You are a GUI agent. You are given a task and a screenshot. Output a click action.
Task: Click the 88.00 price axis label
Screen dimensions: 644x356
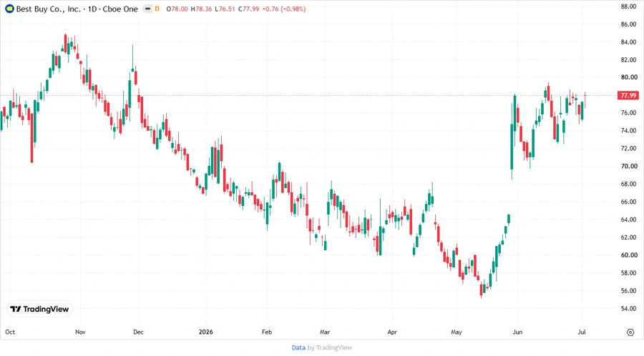[x=629, y=6]
